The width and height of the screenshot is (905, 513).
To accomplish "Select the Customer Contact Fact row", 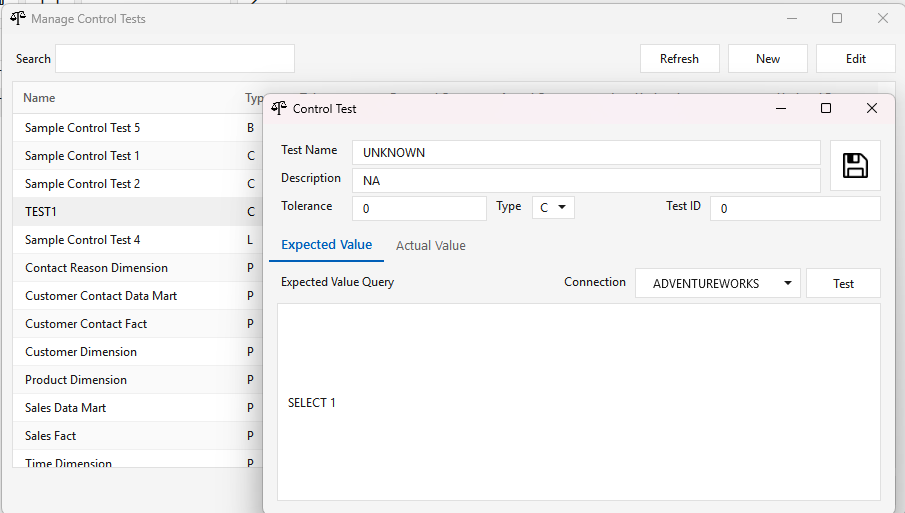I will pyautogui.click(x=137, y=324).
